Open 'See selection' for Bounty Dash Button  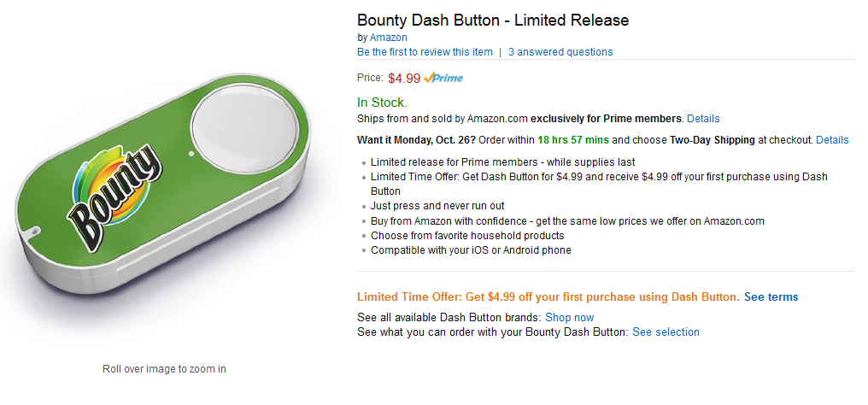[666, 332]
